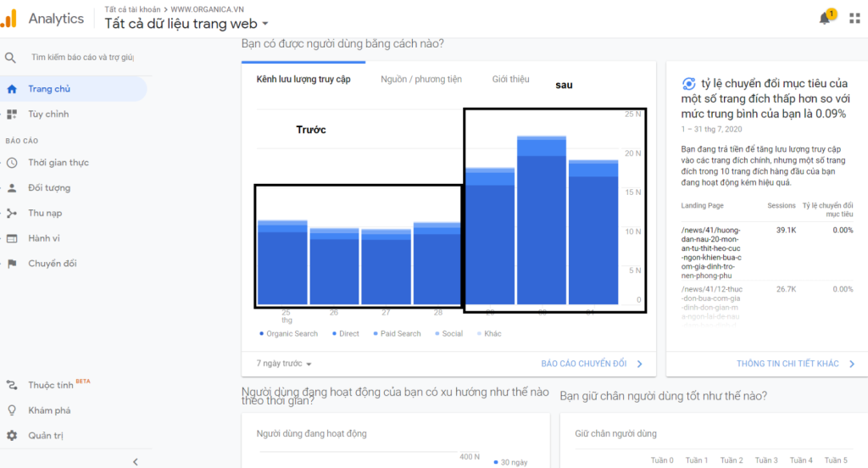Click the search reports input field
Image resolution: width=868 pixels, height=468 pixels.
click(x=82, y=58)
